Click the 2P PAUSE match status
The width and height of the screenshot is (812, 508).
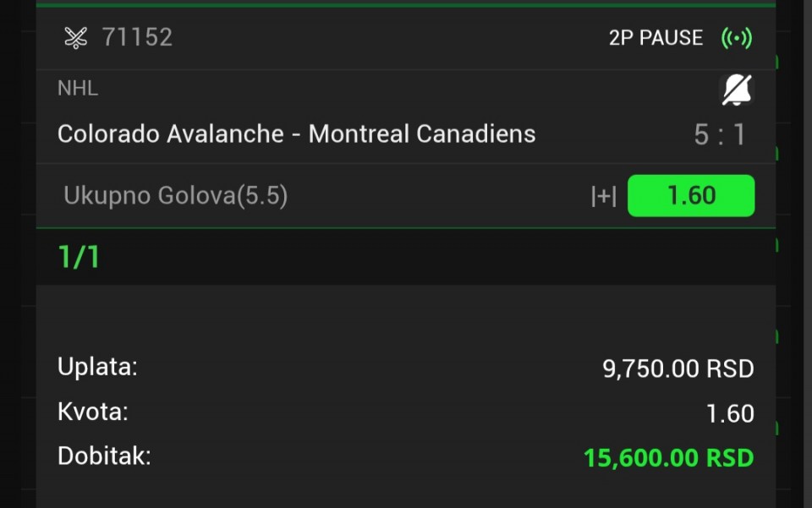pos(656,38)
